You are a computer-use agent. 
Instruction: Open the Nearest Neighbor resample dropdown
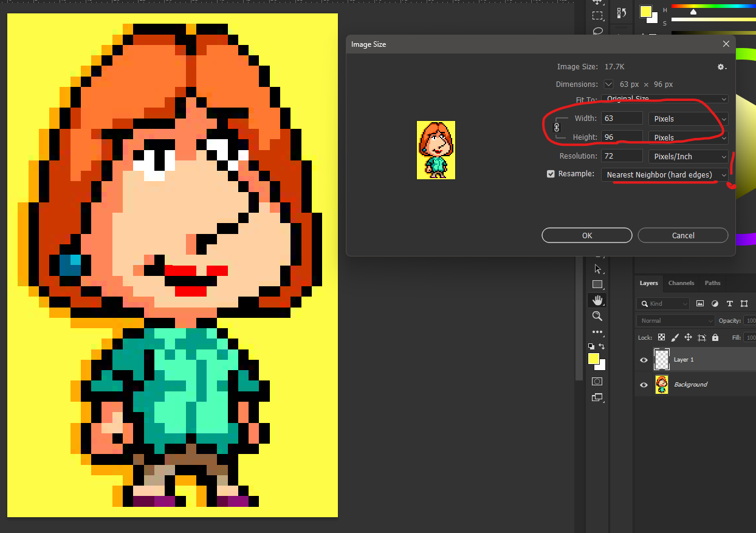coord(665,174)
